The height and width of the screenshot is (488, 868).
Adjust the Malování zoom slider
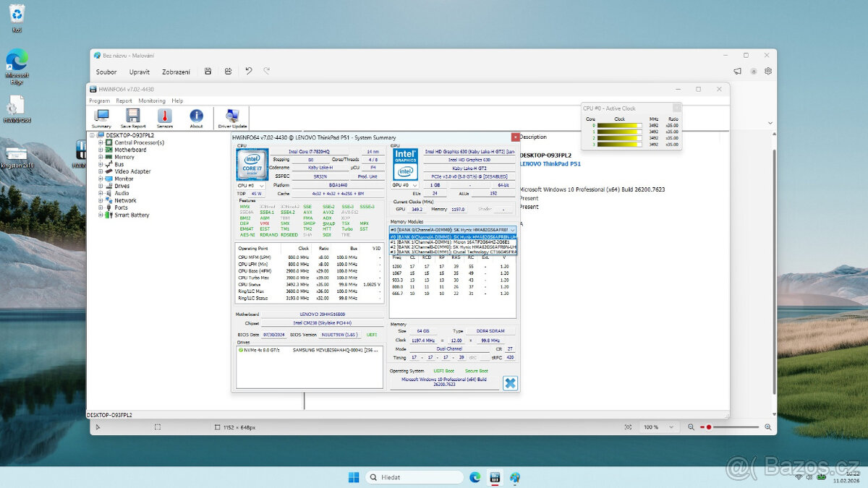click(729, 427)
